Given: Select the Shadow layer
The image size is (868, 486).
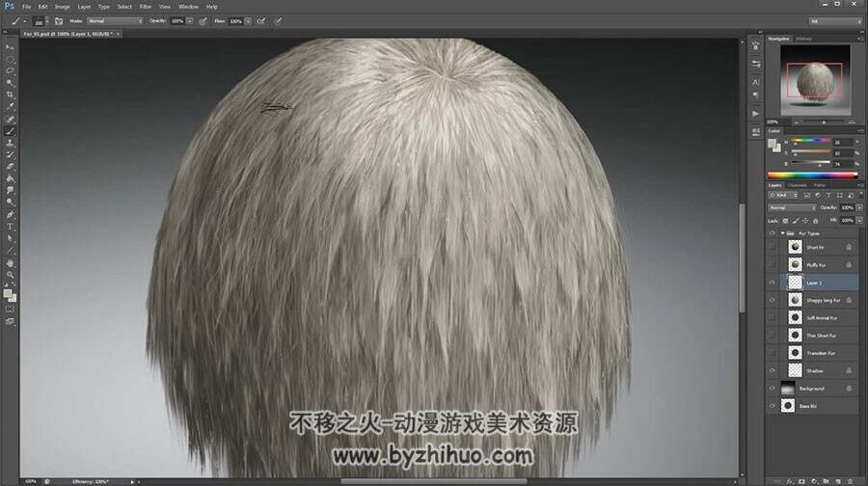Looking at the screenshot, I should [821, 371].
